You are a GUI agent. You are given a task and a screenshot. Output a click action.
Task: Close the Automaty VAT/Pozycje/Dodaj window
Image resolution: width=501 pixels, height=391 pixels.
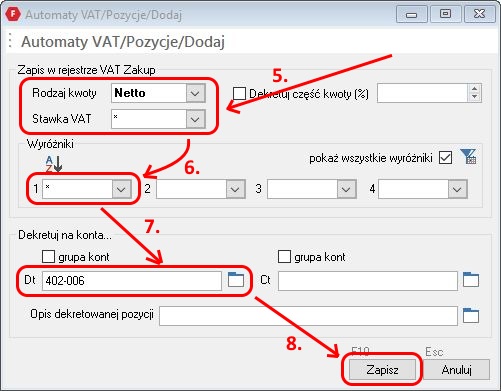click(x=480, y=15)
